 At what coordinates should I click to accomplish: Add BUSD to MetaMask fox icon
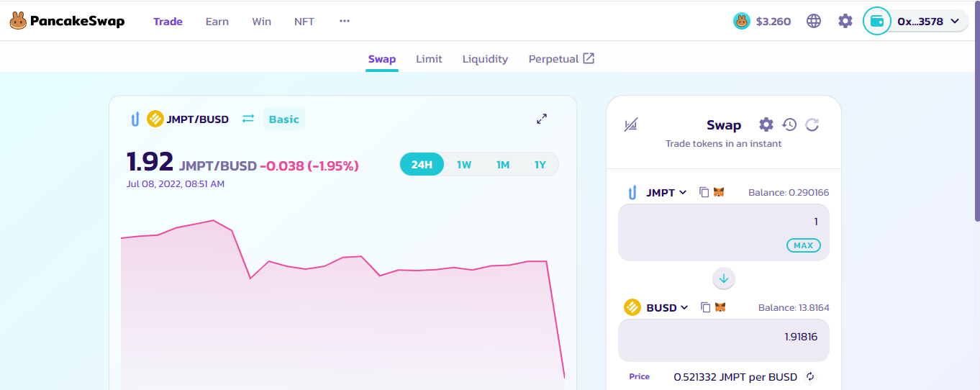click(x=720, y=307)
